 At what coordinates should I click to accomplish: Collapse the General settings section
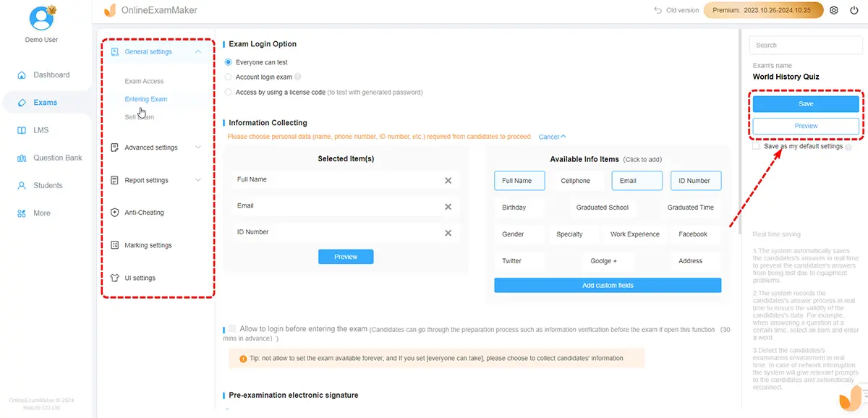[x=198, y=52]
